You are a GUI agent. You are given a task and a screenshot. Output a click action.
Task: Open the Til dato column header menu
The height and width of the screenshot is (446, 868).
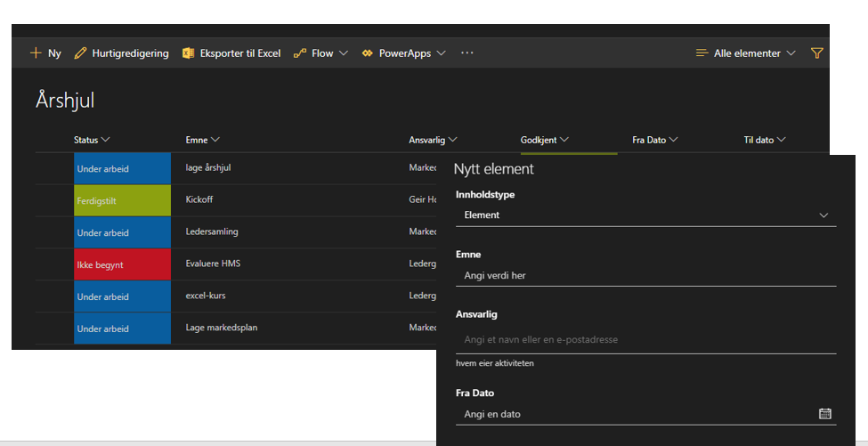(x=765, y=140)
